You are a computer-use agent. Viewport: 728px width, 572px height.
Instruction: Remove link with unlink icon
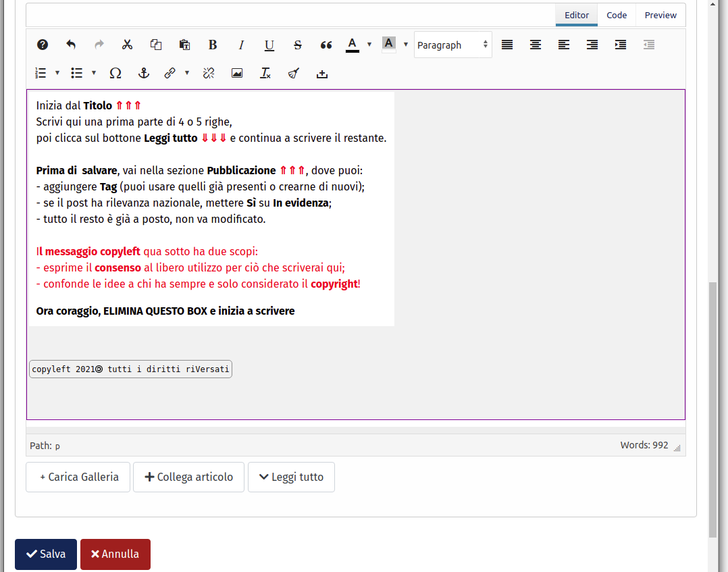click(x=209, y=74)
